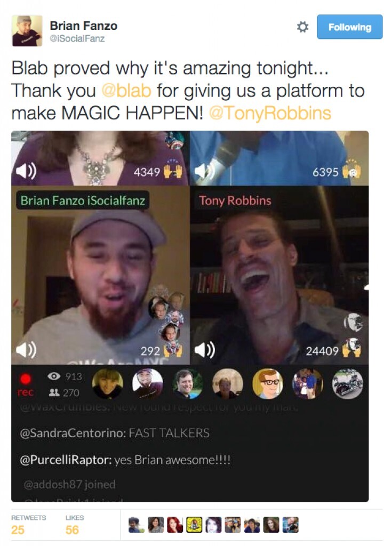This screenshot has width=392, height=546.
Task: Click raised hands icon beside 4349
Action: (x=173, y=170)
